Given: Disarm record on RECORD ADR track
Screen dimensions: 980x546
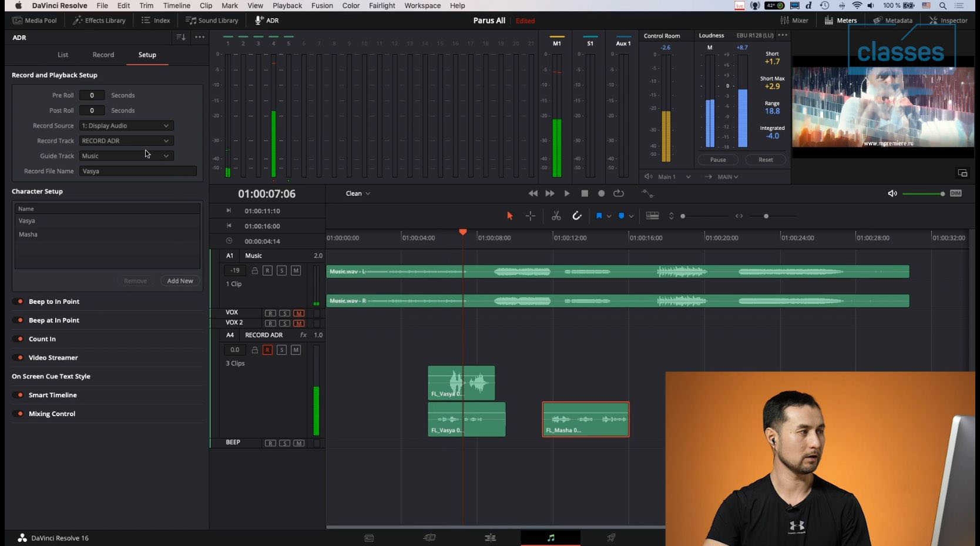Looking at the screenshot, I should tap(267, 350).
